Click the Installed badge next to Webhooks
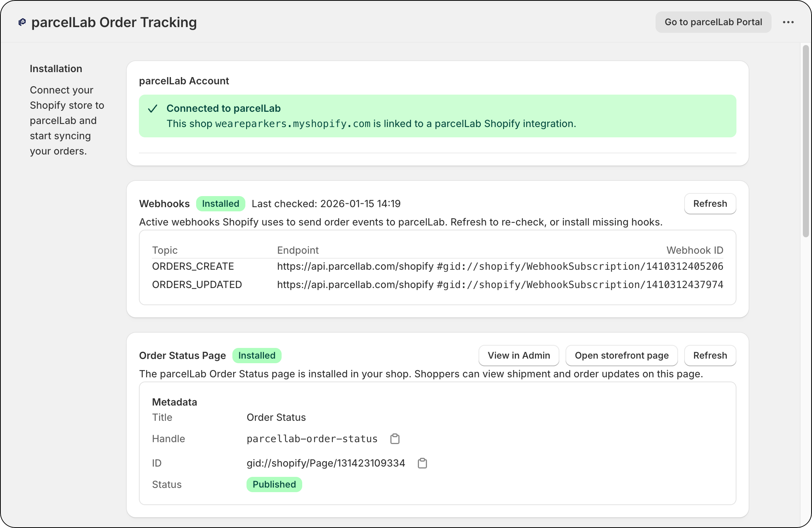Screen dimensions: 812x528 pos(220,204)
